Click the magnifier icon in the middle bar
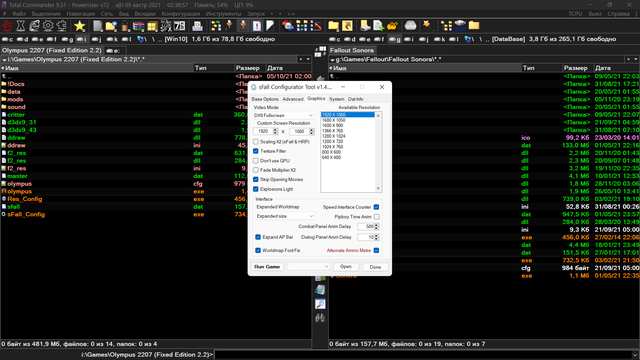The height and width of the screenshot is (360, 640). point(320,304)
